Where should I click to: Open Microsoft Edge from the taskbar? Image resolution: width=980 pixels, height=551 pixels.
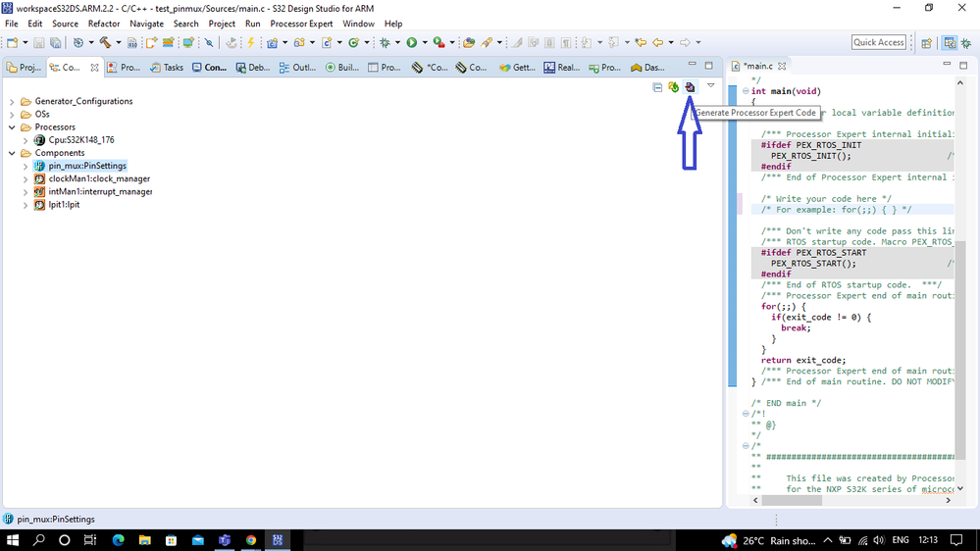[118, 540]
